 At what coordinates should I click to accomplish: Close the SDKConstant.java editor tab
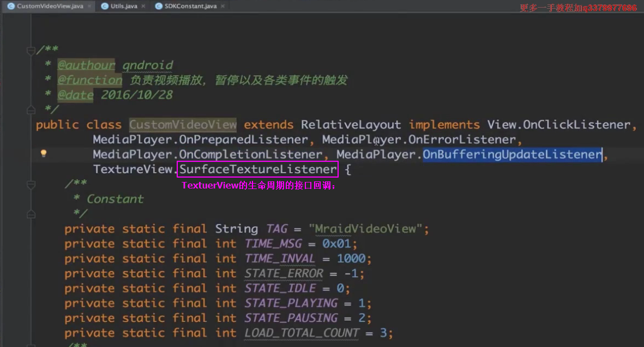(222, 6)
